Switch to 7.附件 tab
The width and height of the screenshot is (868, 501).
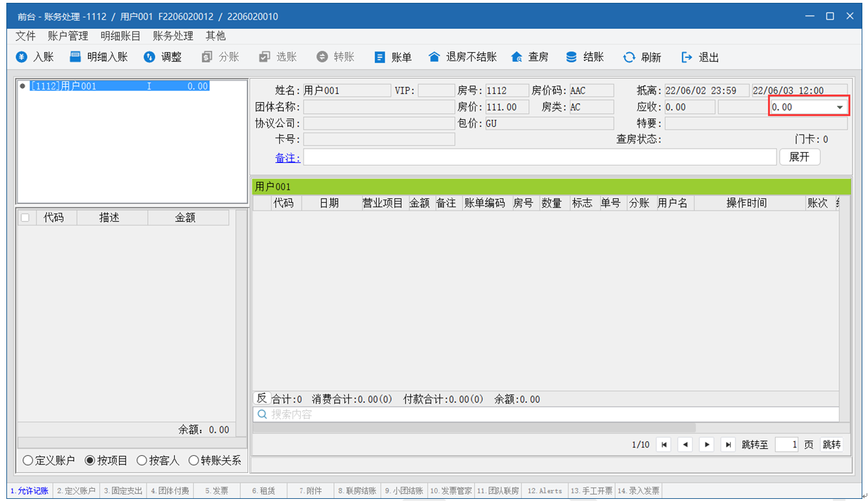pyautogui.click(x=310, y=490)
